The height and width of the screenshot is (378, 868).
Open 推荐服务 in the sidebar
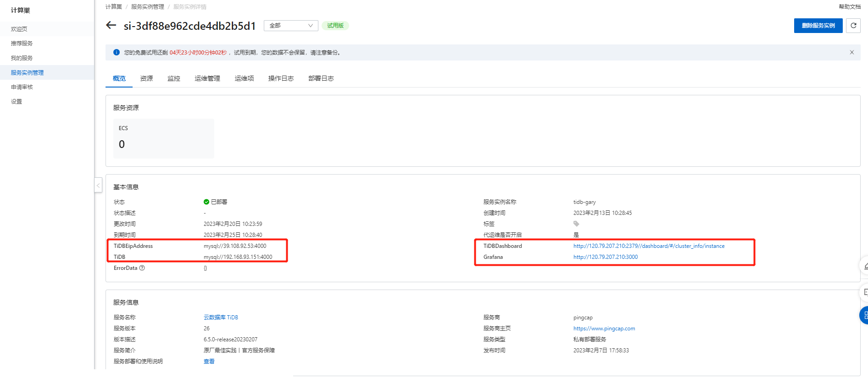point(47,43)
